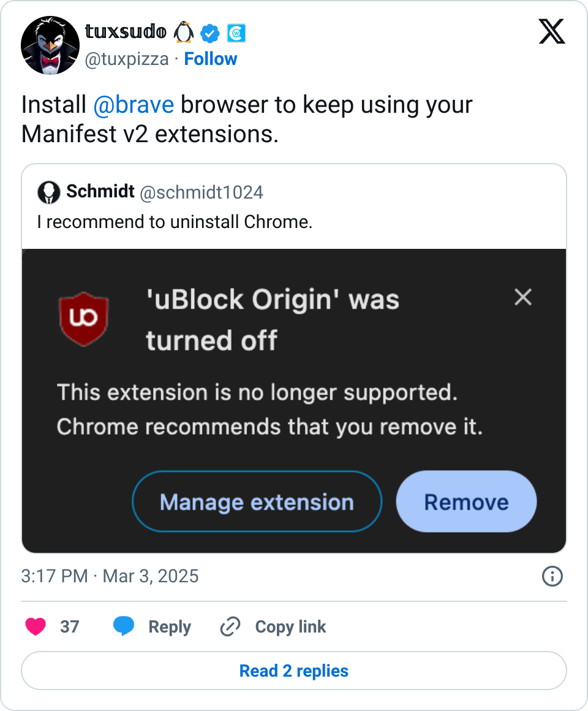Open the info icon beside the timestamp
This screenshot has width=588, height=711.
pos(552,576)
